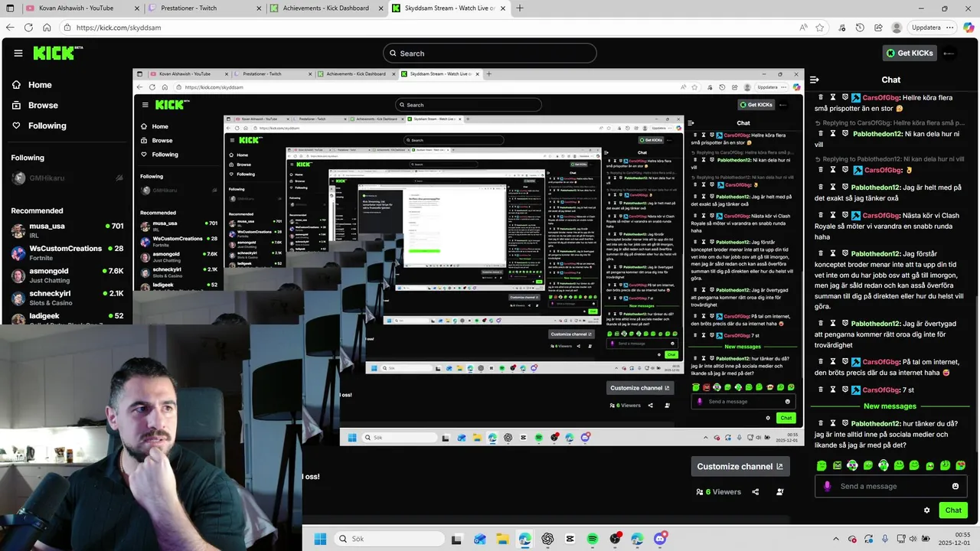Open recommended channel asmongold
980x551 pixels.
(x=67, y=275)
